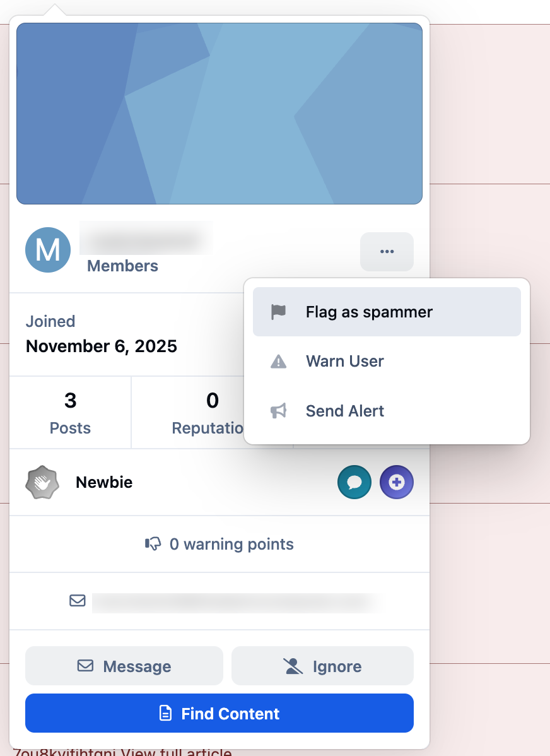Image resolution: width=550 pixels, height=756 pixels.
Task: Click the blue Find Content button
Action: [x=219, y=713]
